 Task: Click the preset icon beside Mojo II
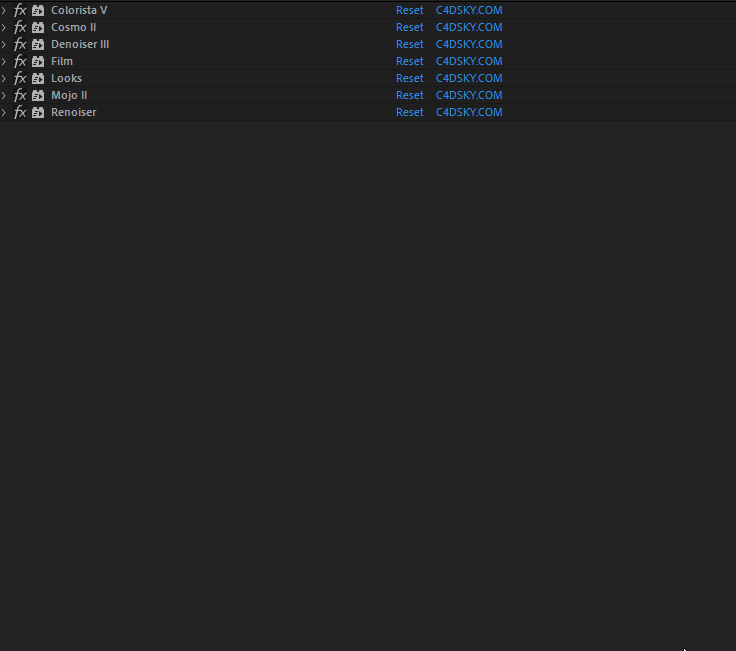[x=38, y=95]
